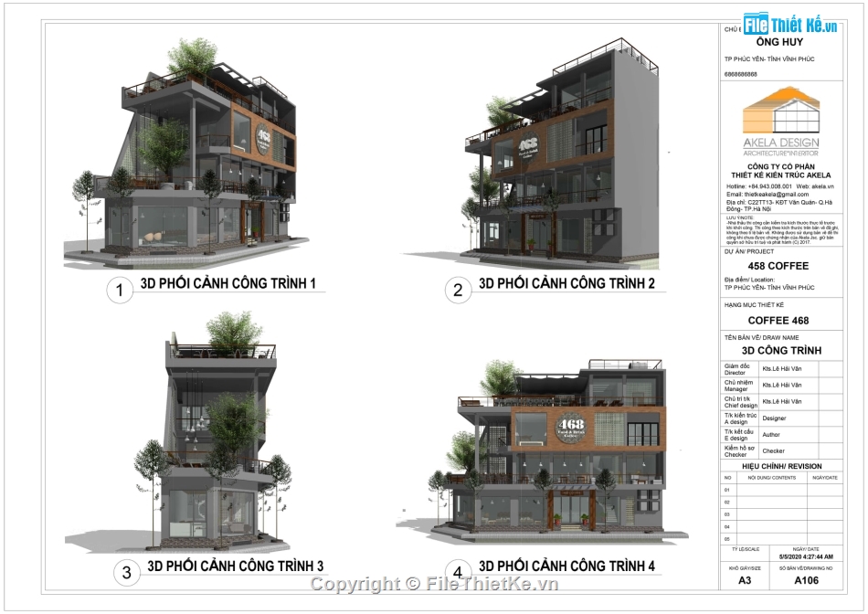Click the 'Kiểm hồ sơ Checker' label cell

739,451
